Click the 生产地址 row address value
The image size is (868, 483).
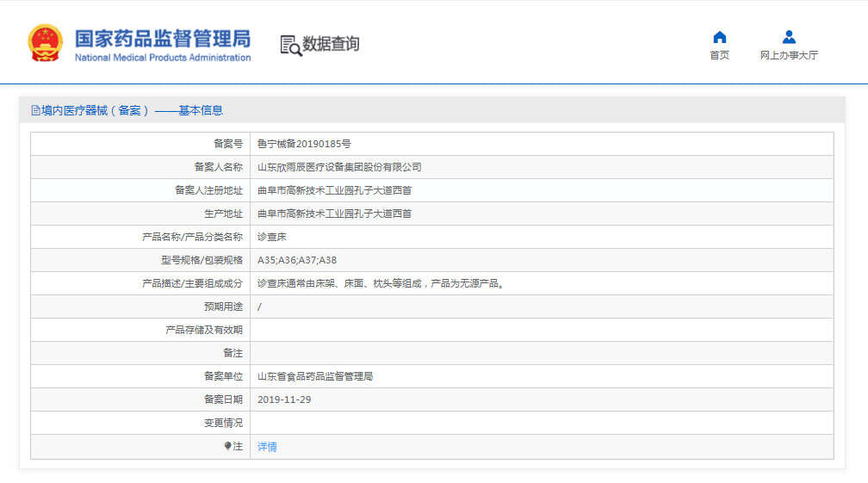(334, 214)
